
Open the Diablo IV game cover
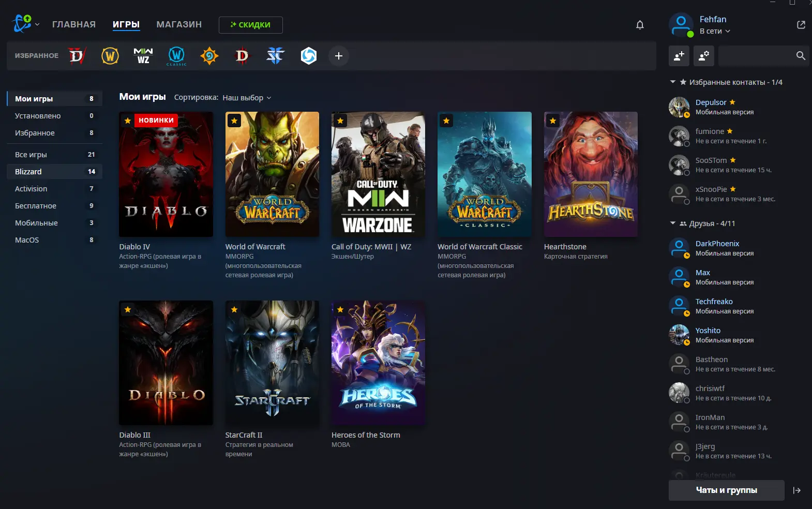(166, 174)
